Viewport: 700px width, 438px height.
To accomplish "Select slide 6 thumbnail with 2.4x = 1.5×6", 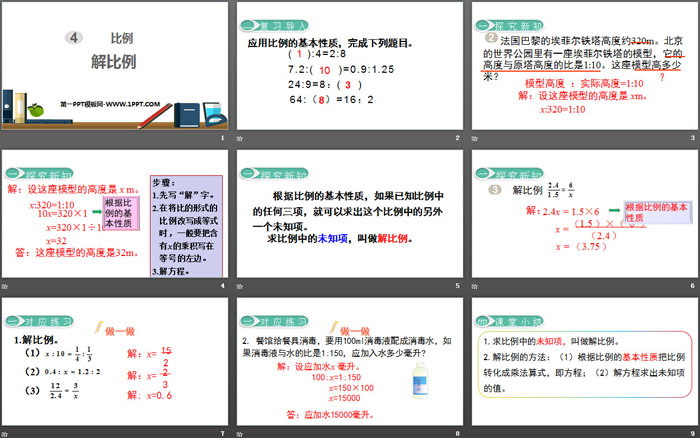I will coord(585,213).
